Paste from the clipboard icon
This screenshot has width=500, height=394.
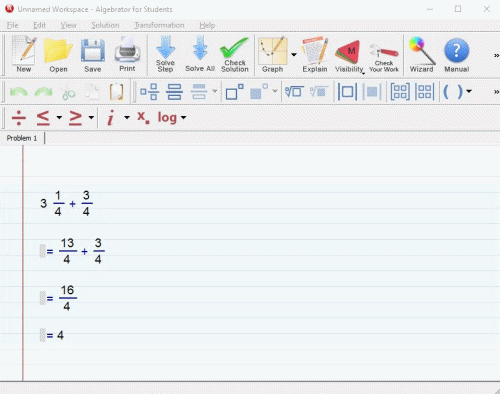[116, 92]
